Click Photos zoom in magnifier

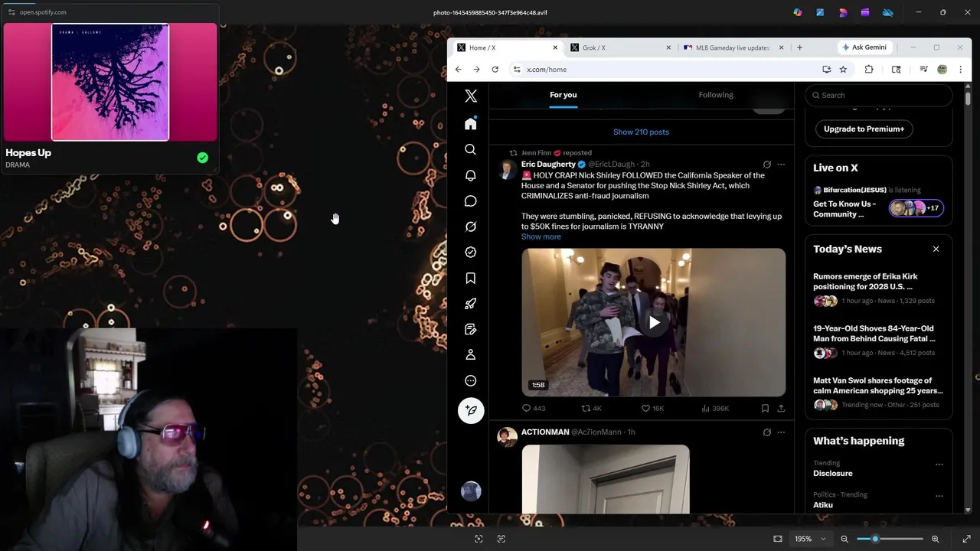tap(935, 539)
